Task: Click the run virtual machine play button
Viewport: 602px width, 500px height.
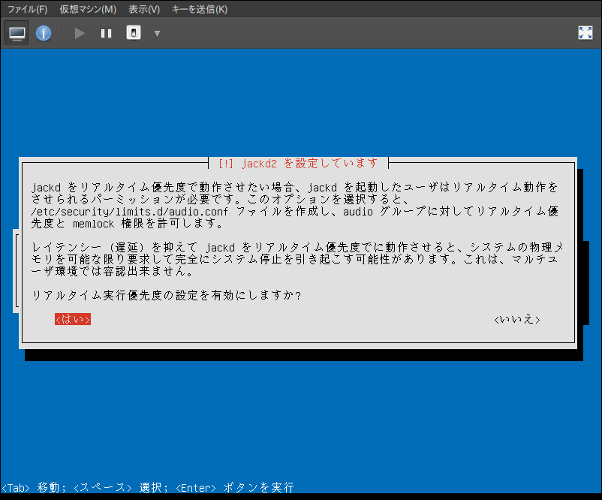Action: tap(79, 33)
